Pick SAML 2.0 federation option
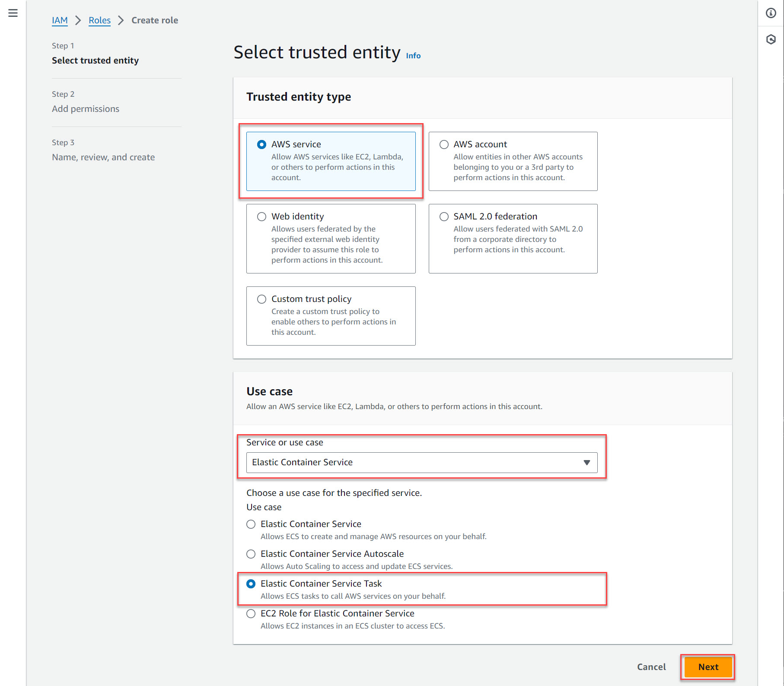Image resolution: width=784 pixels, height=686 pixels. (444, 217)
